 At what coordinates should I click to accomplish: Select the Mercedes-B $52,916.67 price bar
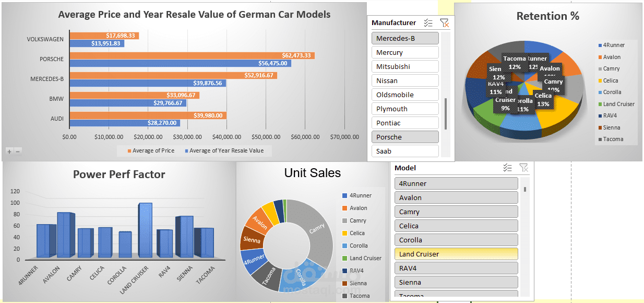(173, 75)
